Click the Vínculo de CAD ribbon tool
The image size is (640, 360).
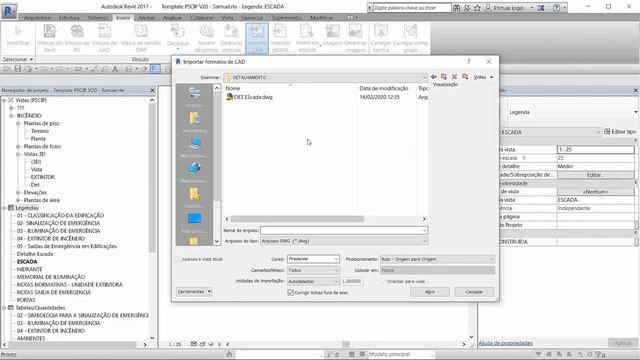coord(104,38)
